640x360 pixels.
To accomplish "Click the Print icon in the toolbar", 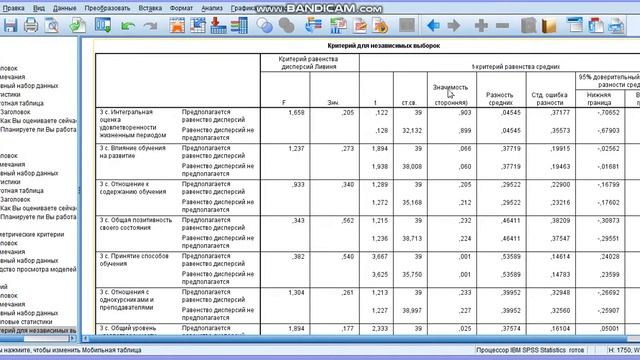I will click(31, 26).
